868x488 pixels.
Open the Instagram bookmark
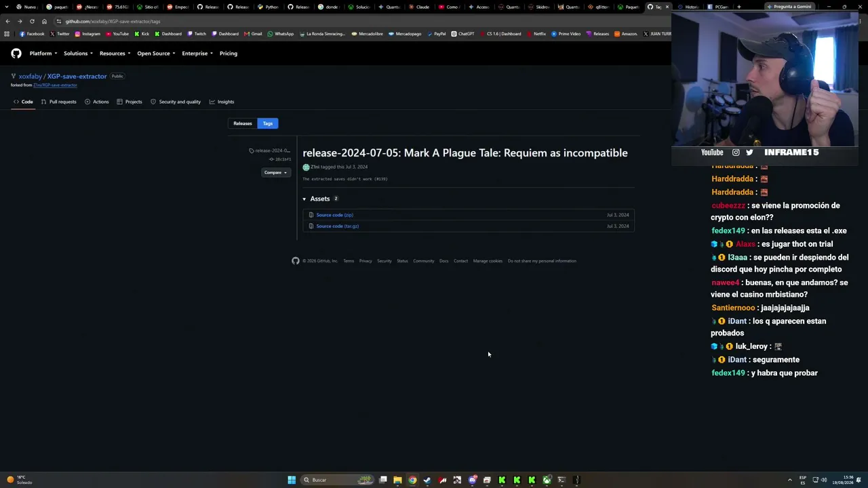(87, 34)
